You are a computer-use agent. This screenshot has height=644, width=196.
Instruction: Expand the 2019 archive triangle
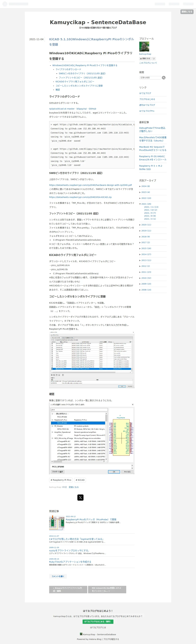[x=140, y=231]
